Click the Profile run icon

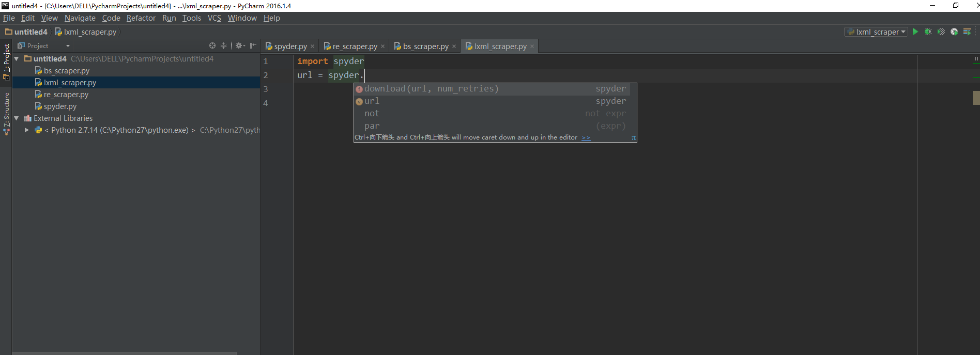954,32
